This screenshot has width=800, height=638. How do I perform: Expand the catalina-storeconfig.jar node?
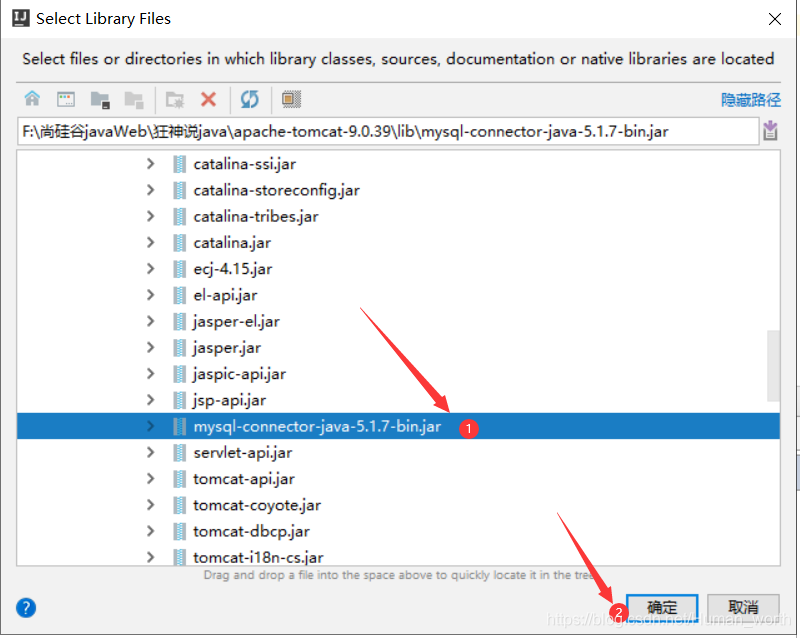(151, 190)
